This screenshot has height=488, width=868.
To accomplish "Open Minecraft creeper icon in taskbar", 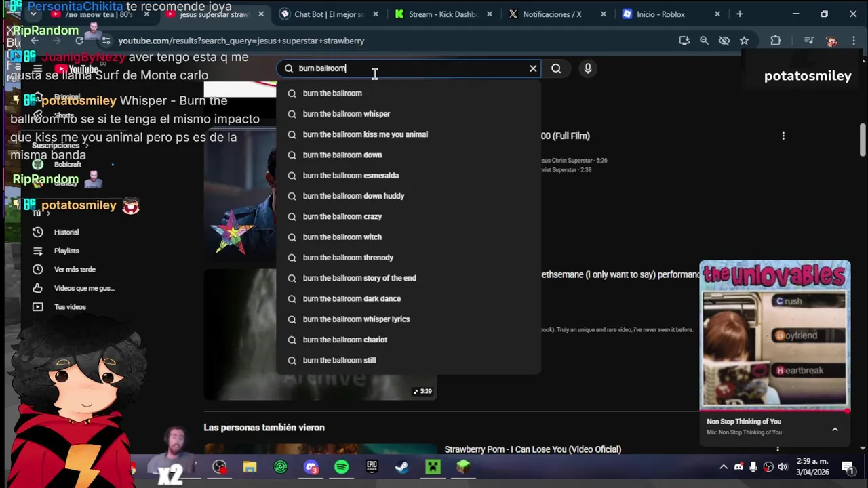I will [x=433, y=467].
